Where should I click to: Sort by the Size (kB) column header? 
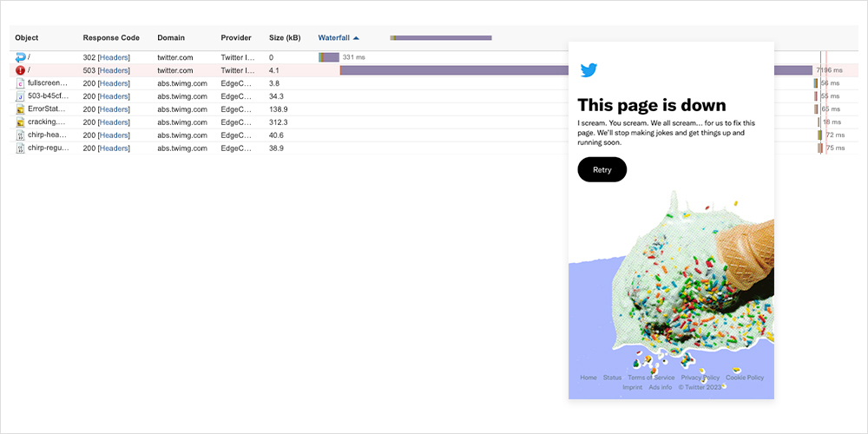[285, 38]
